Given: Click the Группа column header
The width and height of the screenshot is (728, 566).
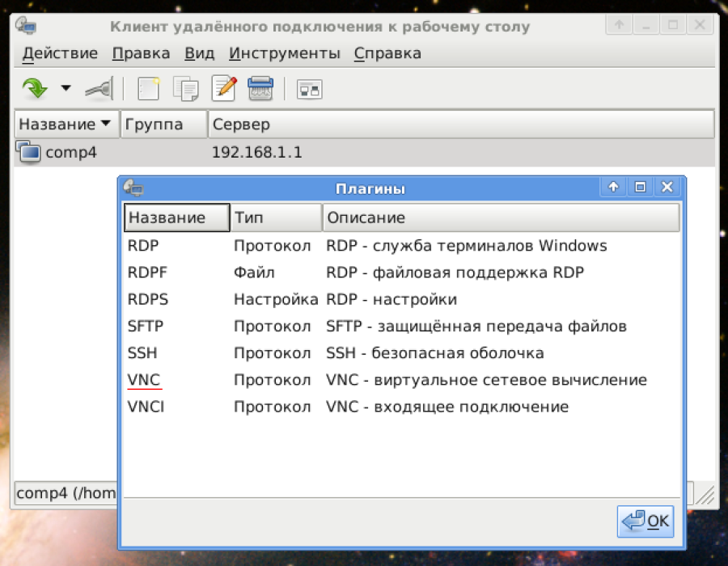Looking at the screenshot, I should pyautogui.click(x=164, y=125).
